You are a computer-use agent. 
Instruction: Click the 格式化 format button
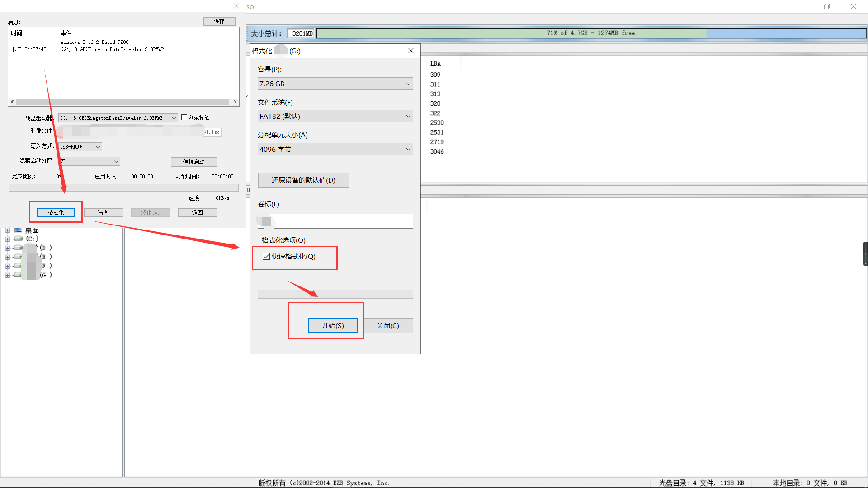point(56,212)
